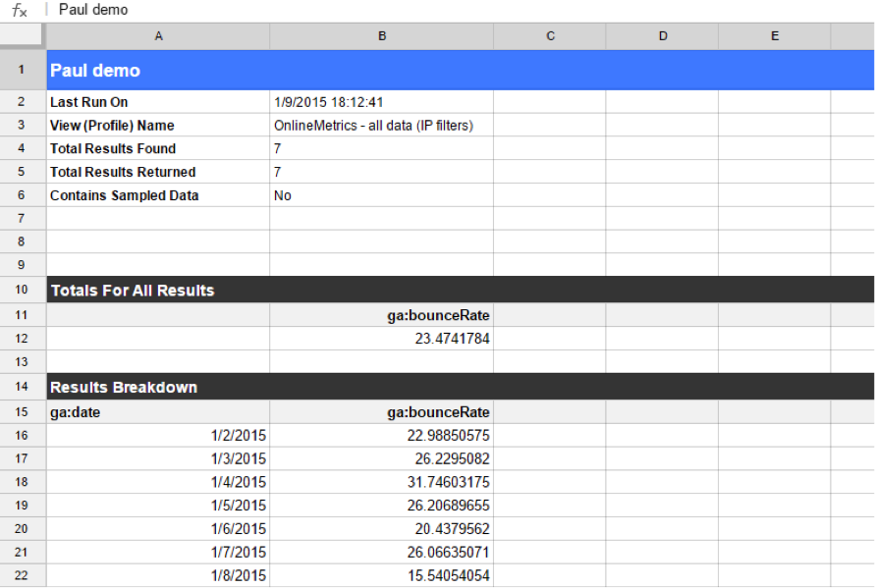Click the Total Results Returned value 7
The width and height of the screenshot is (875, 588).
tap(382, 172)
